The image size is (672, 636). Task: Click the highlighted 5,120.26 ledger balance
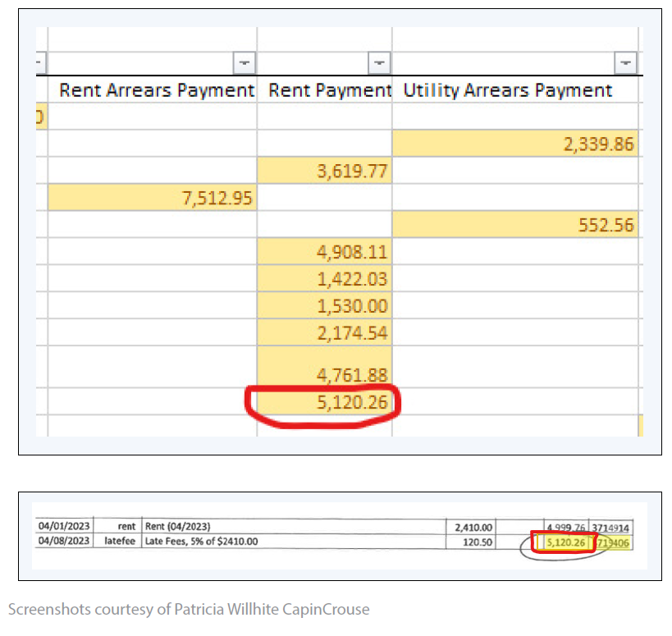562,542
